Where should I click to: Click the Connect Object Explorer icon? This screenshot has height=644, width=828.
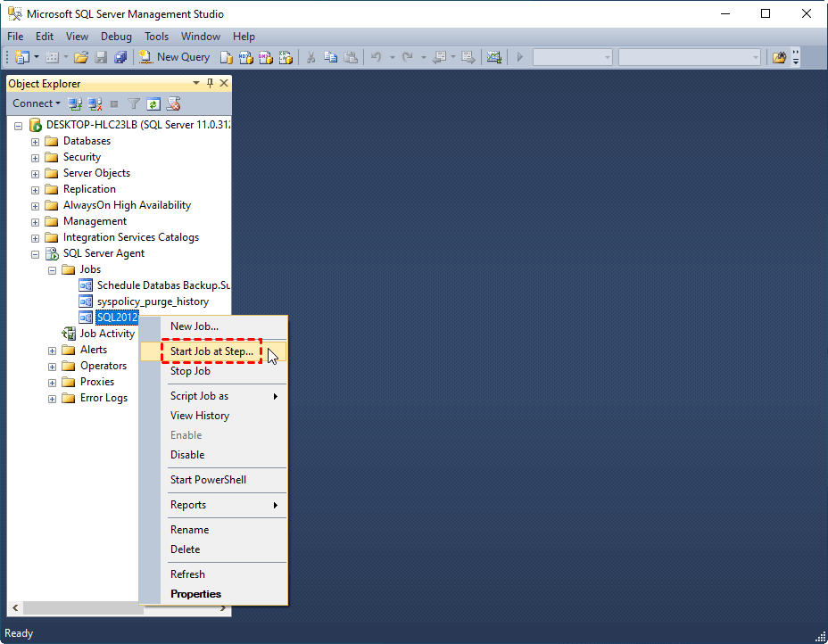coord(76,103)
